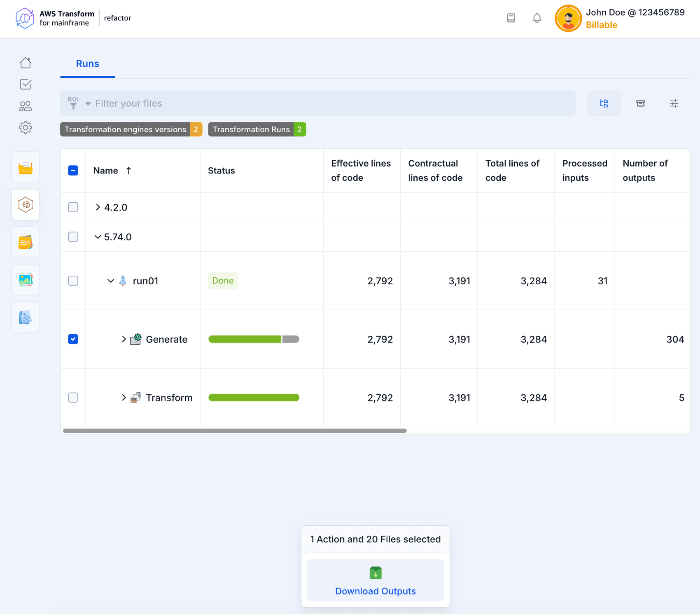The width and height of the screenshot is (700, 614).
Task: Uncheck the Generate row checkbox
Action: (73, 339)
